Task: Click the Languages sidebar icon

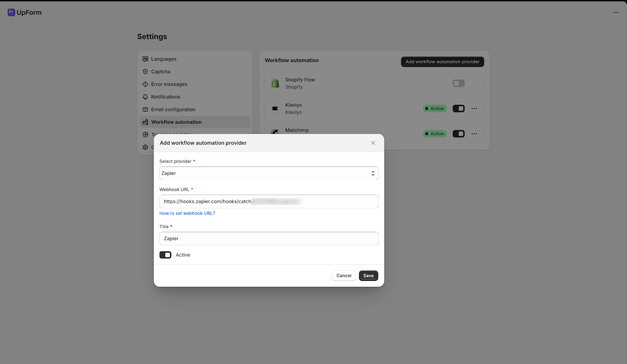Action: [145, 59]
